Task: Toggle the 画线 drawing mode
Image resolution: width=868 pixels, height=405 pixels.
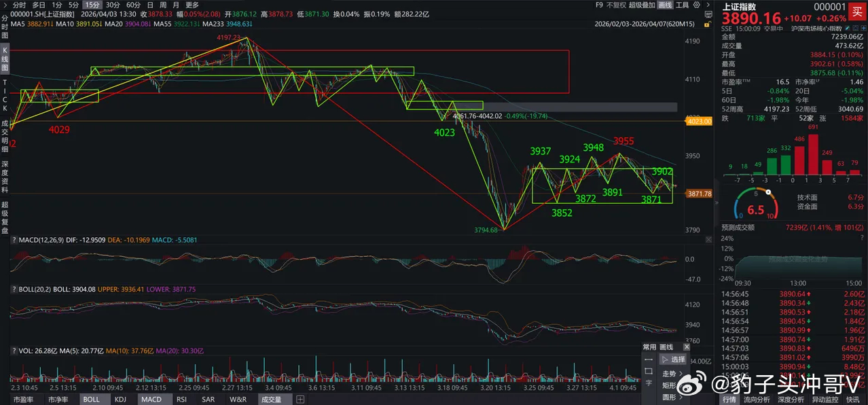Action: (665, 5)
